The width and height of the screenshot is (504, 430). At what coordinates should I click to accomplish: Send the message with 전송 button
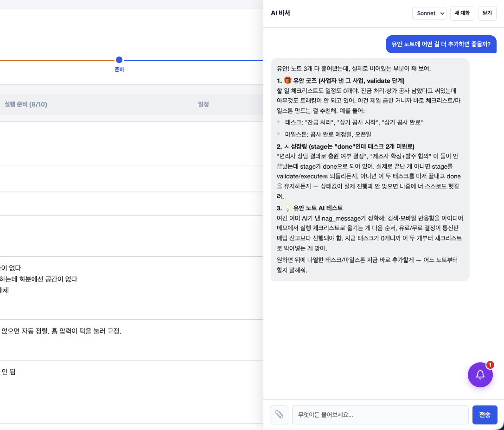(485, 415)
